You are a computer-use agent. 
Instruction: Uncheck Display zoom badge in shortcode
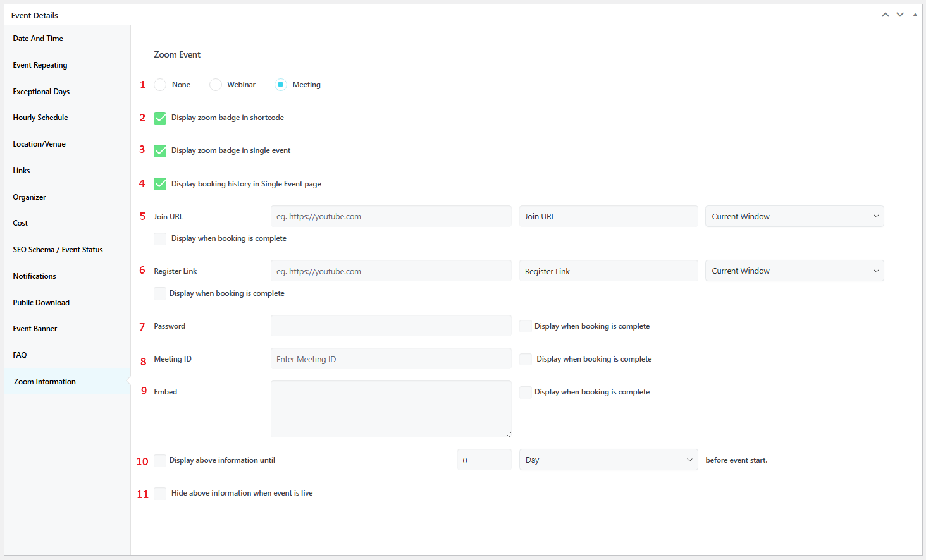coord(160,118)
